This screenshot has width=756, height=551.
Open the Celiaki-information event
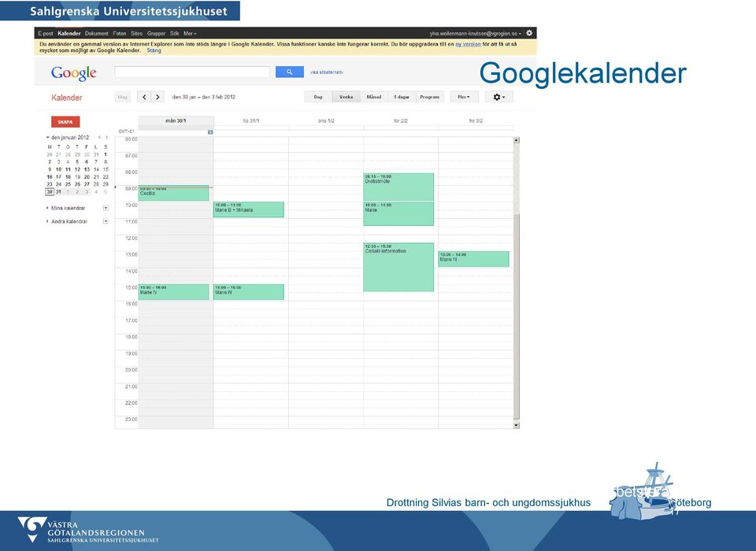tap(398, 267)
